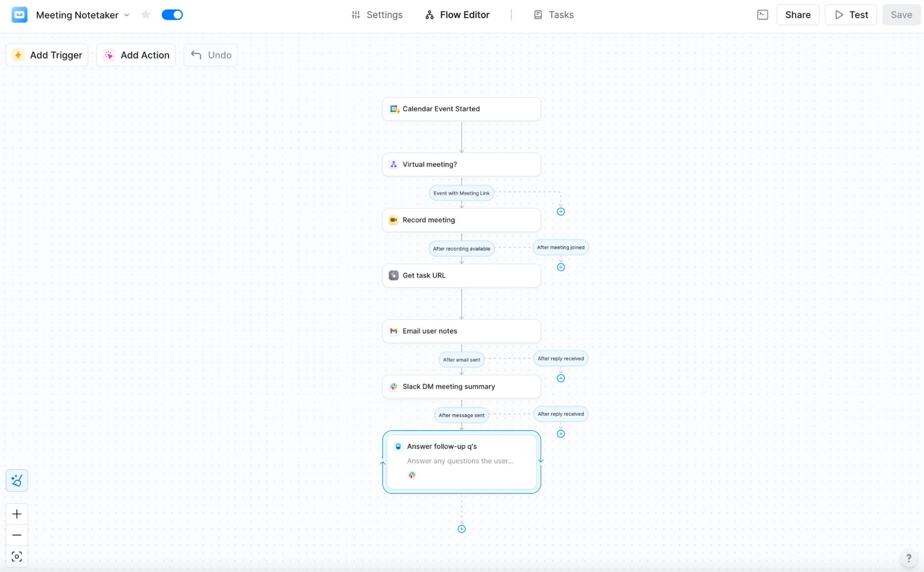The width and height of the screenshot is (924, 572).
Task: Click Slack icon on Slack DM meeting summary
Action: (394, 386)
